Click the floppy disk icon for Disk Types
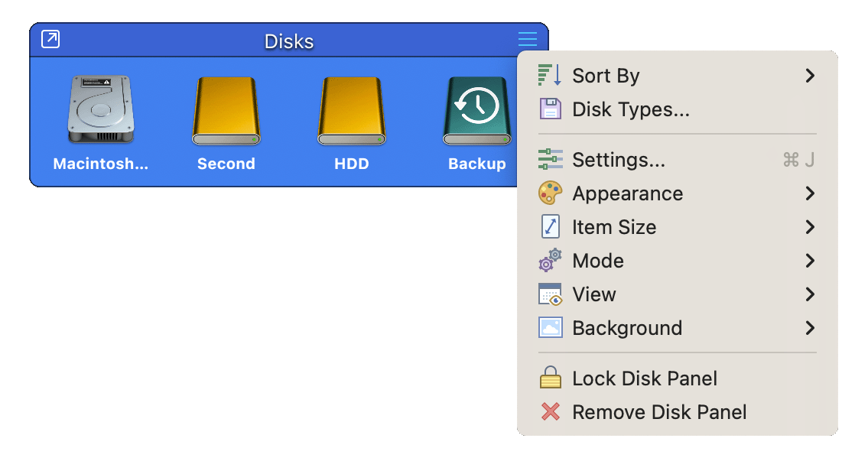Screen dimensions: 868x471 [551, 109]
